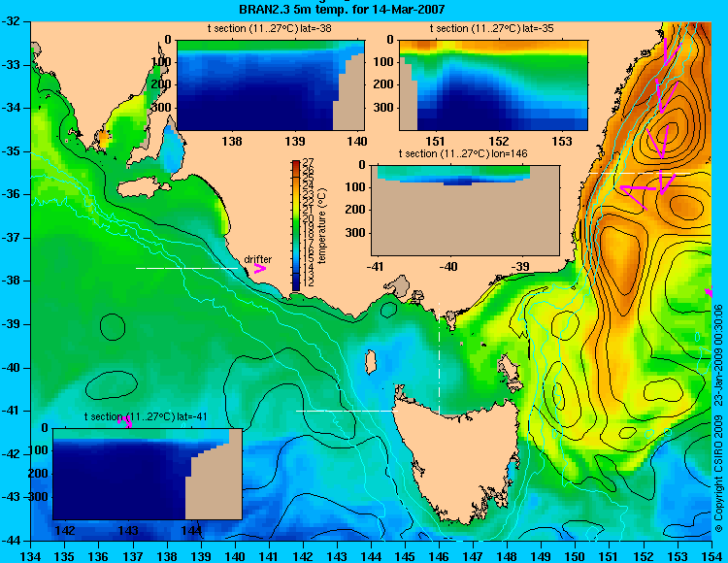
Task: Click King Island west of Bass Strait
Action: click(370, 362)
